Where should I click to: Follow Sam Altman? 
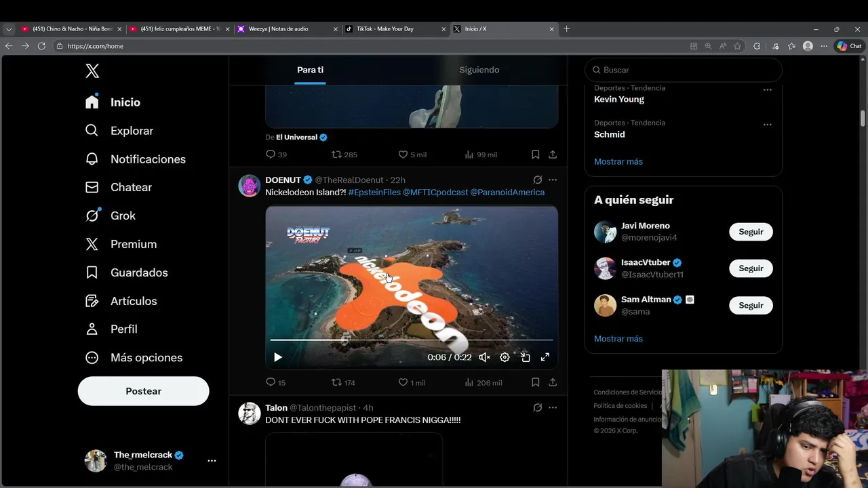[x=751, y=306]
